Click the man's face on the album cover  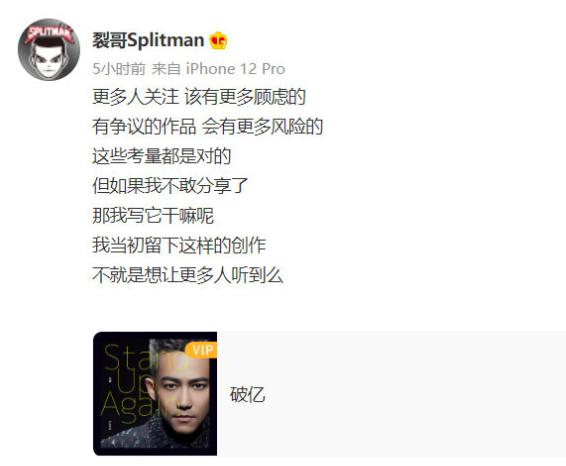[184, 391]
